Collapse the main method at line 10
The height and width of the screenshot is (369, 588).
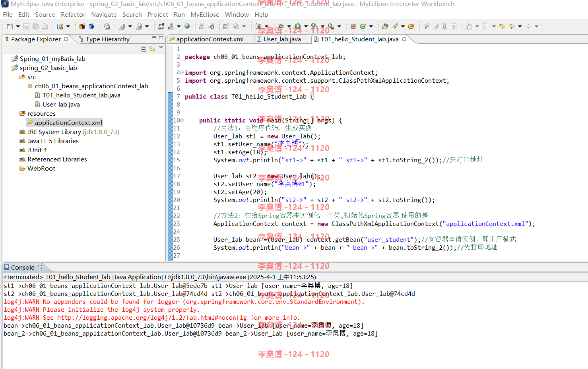(x=182, y=120)
